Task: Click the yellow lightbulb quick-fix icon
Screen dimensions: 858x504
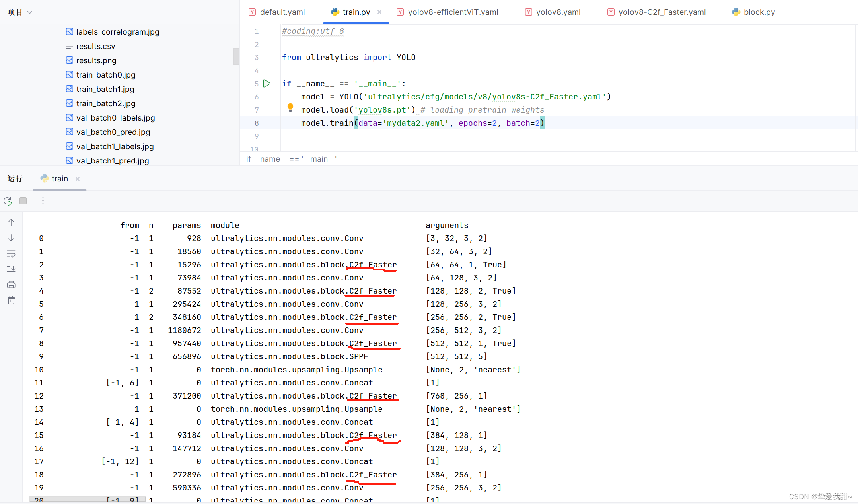Action: click(290, 107)
